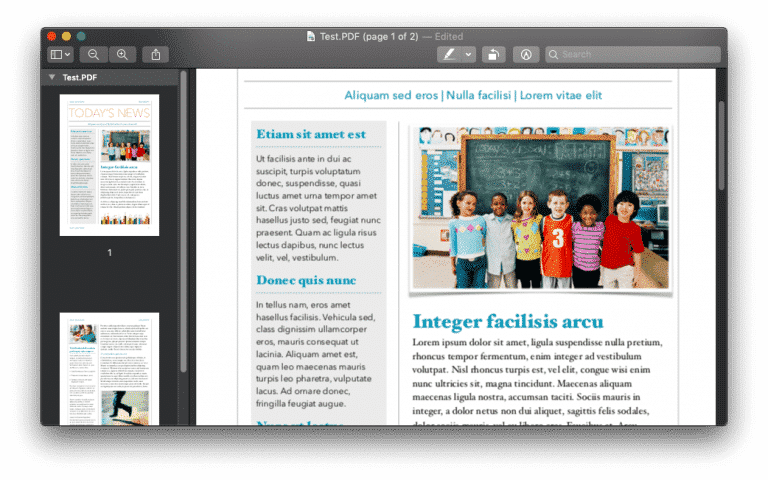Open the Share button in toolbar

[x=156, y=54]
